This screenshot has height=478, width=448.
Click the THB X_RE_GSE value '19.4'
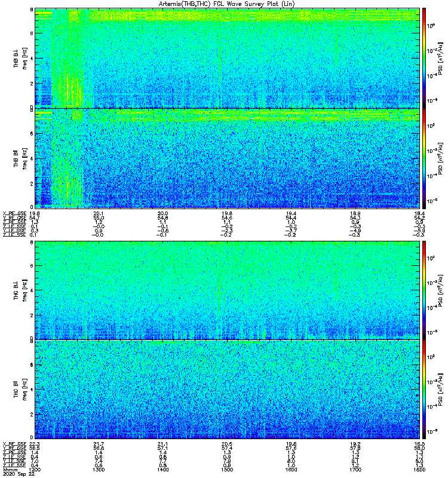coord(291,213)
